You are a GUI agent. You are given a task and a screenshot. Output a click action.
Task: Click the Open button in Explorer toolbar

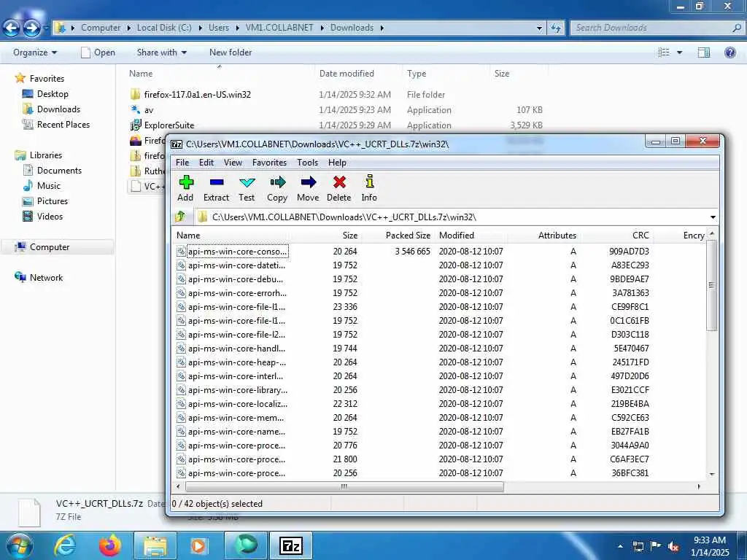pyautogui.click(x=98, y=52)
